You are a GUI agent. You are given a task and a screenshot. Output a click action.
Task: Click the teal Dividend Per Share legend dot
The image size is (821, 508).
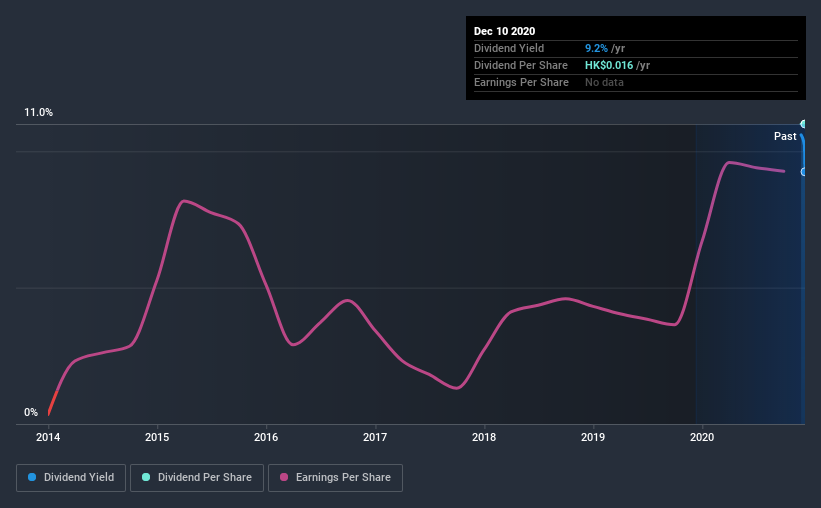coord(146,477)
